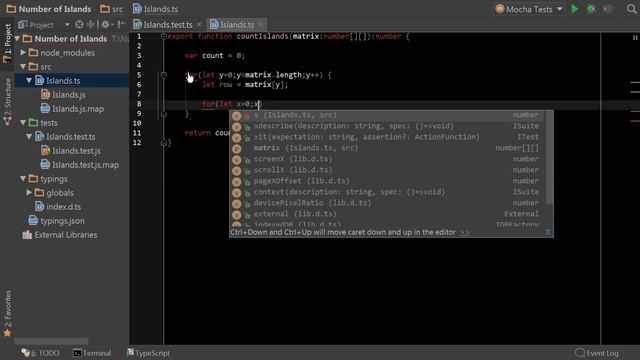Toggle the Favorites side tab
Viewport: 640px width, 360px height.
[7, 313]
